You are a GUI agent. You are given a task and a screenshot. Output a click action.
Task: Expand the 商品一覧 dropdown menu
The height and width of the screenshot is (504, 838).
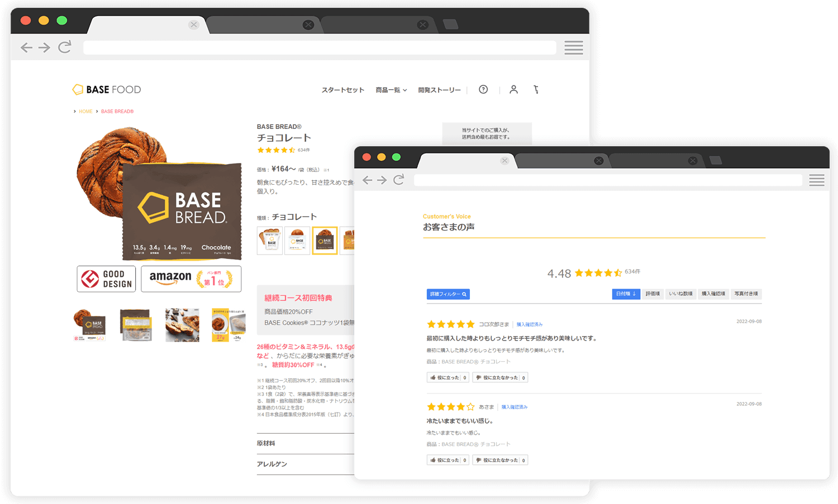(x=391, y=90)
